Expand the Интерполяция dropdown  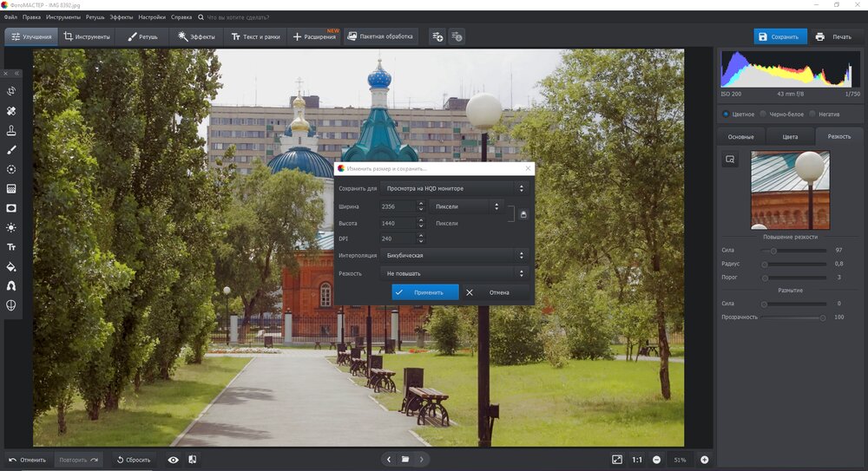(x=455, y=256)
